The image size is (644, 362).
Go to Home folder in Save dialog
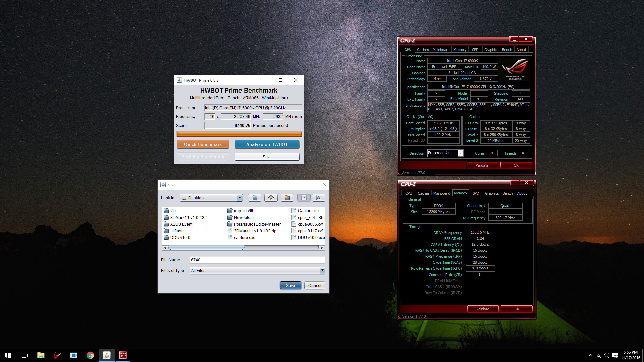click(x=271, y=198)
